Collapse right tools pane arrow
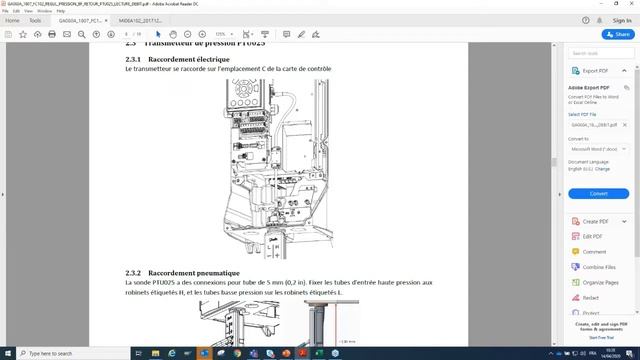640x360 pixels. click(x=560, y=195)
